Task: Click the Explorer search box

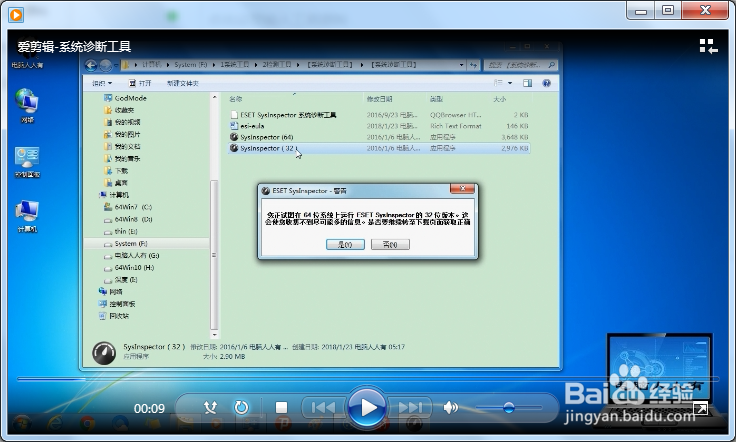Action: coord(521,65)
